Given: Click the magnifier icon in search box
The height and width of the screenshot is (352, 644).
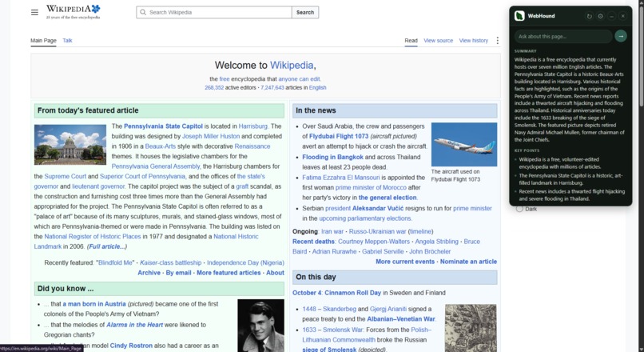Looking at the screenshot, I should [143, 12].
